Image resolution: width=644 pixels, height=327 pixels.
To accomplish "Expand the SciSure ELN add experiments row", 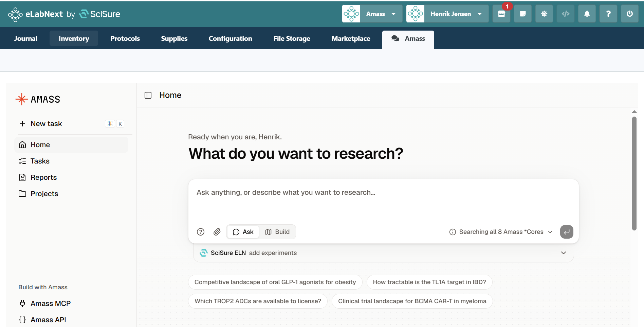I will [x=383, y=253].
